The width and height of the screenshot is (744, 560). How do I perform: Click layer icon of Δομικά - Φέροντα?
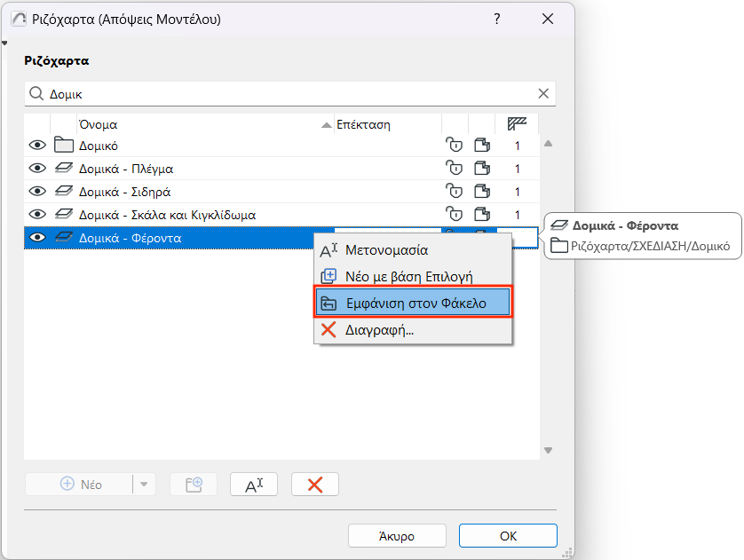[64, 237]
